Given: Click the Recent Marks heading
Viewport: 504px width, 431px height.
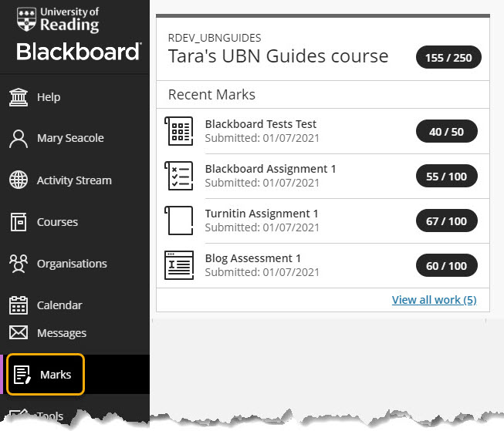Looking at the screenshot, I should coord(211,94).
